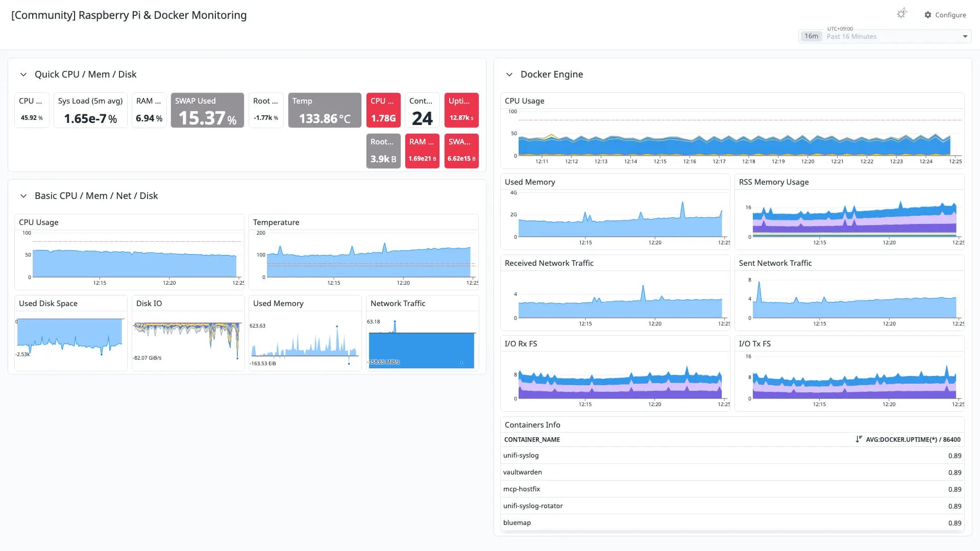
Task: Sort by CONTAINER_NAME column header
Action: coord(532,440)
